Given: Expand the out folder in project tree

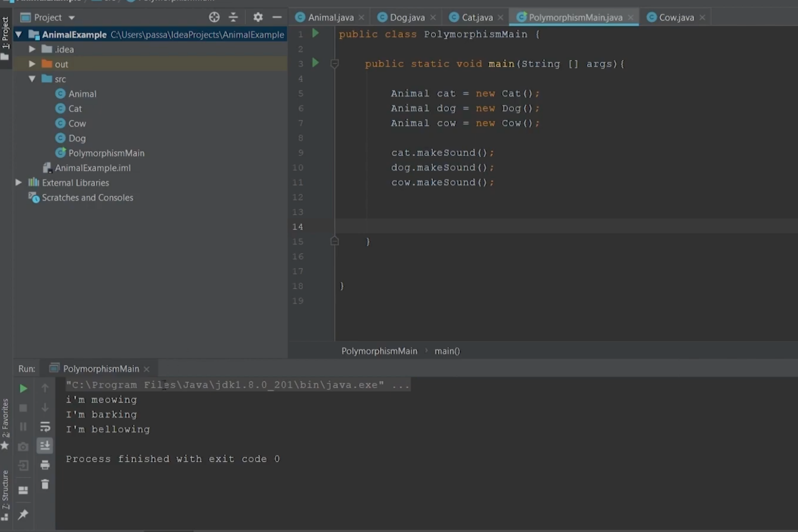Looking at the screenshot, I should coord(32,64).
